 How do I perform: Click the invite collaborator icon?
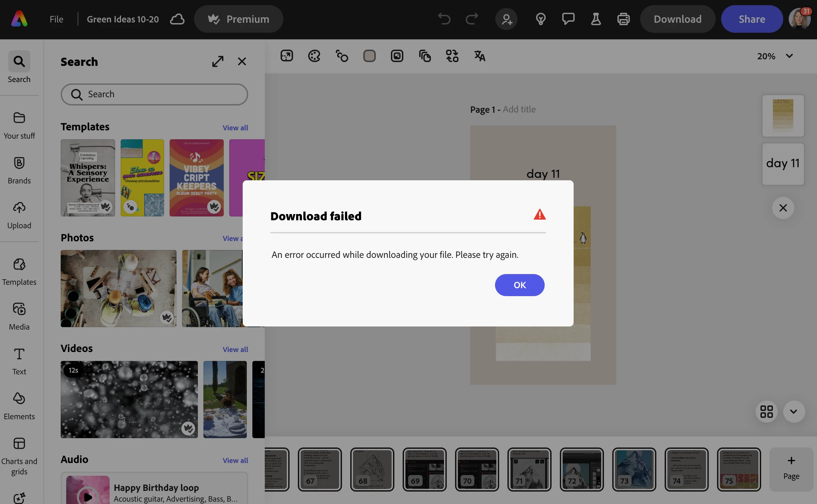[506, 19]
